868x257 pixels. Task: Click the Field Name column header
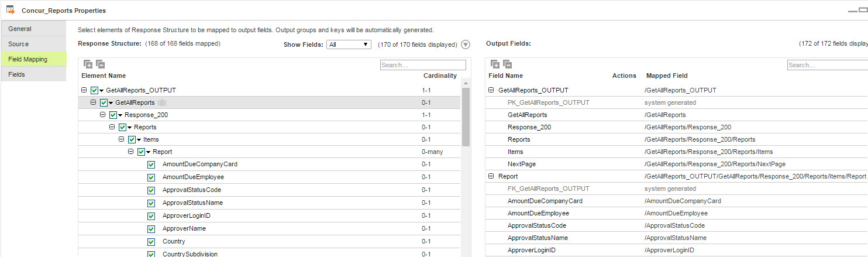(505, 76)
